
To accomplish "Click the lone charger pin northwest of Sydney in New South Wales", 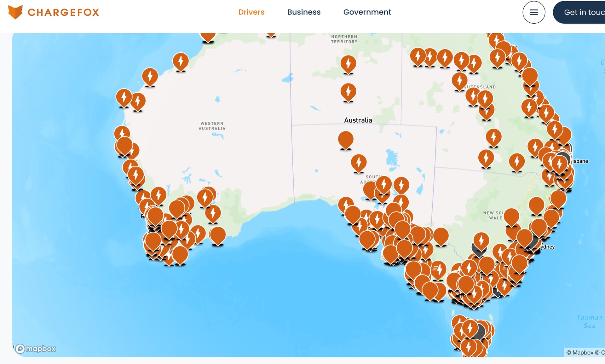I will pos(481,240).
